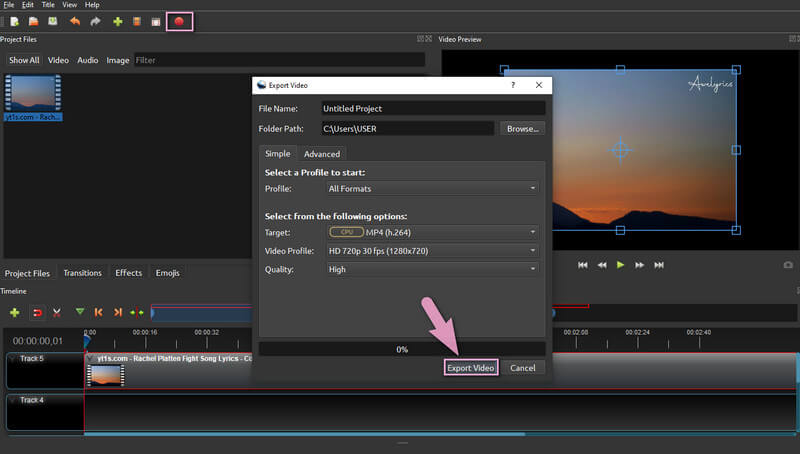The height and width of the screenshot is (454, 800).
Task: Open the Transitions panel tab
Action: click(82, 273)
